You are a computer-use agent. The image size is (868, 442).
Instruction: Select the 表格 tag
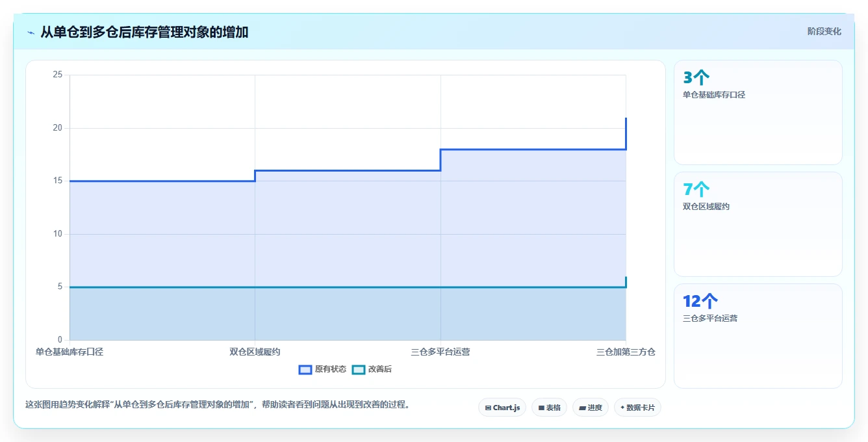coord(549,408)
